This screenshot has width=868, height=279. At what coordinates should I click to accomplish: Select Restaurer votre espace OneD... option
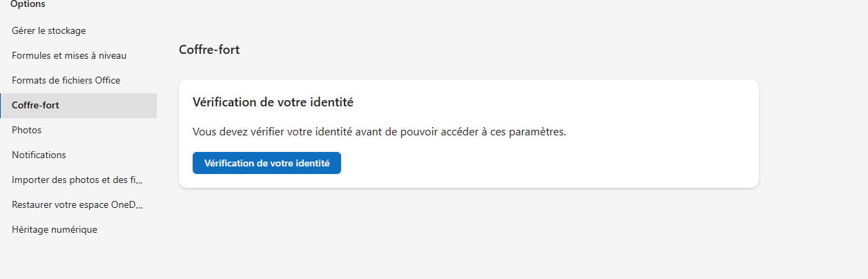tap(78, 204)
